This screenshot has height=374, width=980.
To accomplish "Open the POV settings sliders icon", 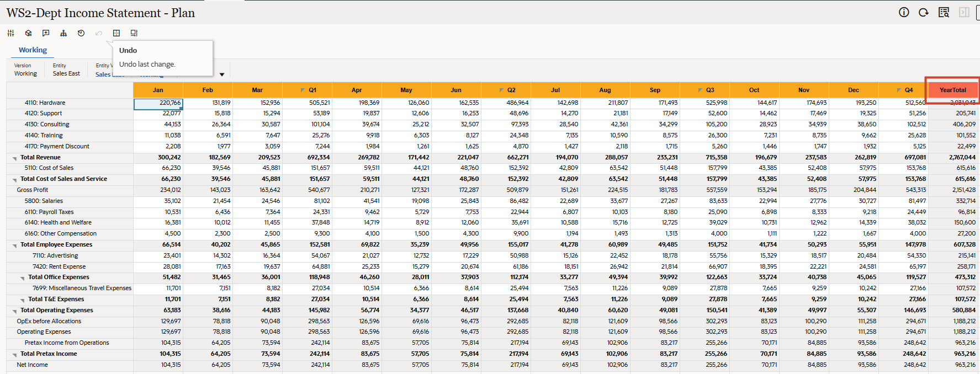I will pos(10,33).
